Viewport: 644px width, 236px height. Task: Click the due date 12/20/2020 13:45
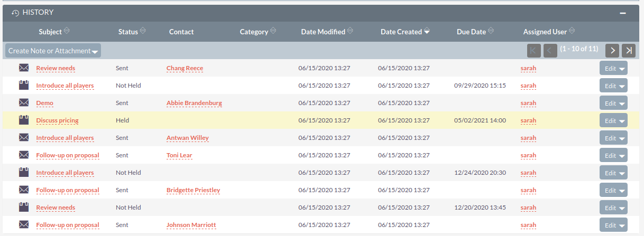(x=480, y=207)
